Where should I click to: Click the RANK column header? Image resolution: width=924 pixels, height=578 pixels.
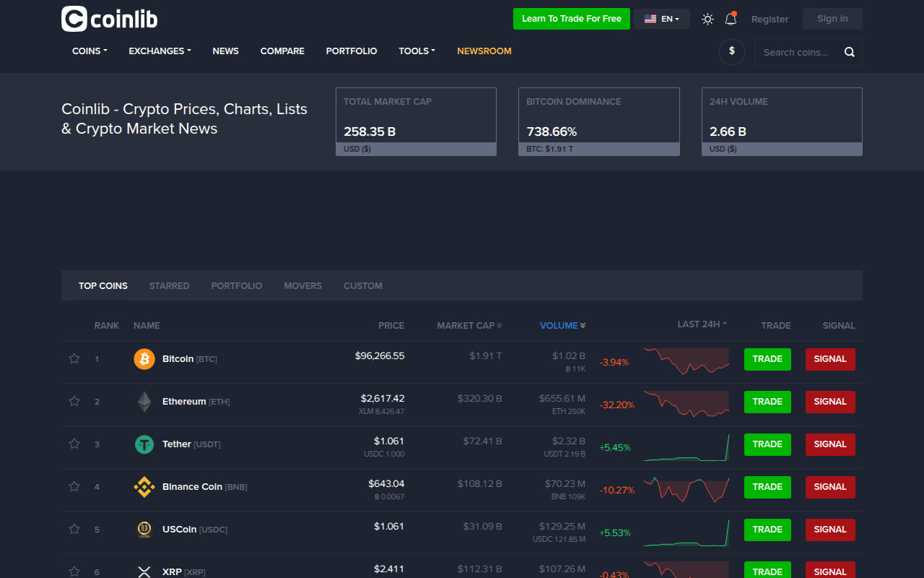[x=107, y=326]
